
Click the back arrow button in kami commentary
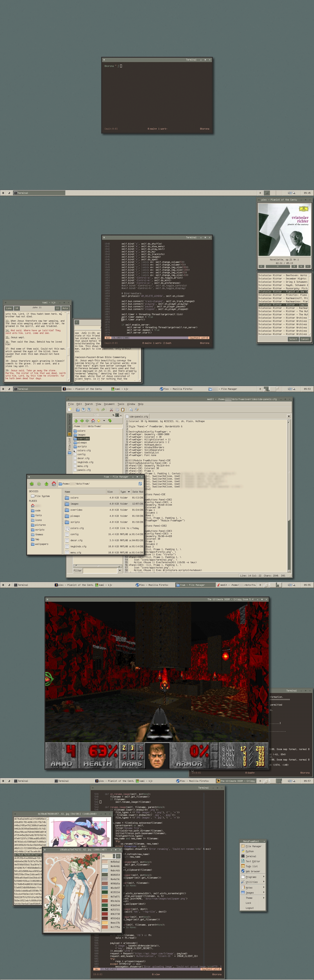pos(77,323)
